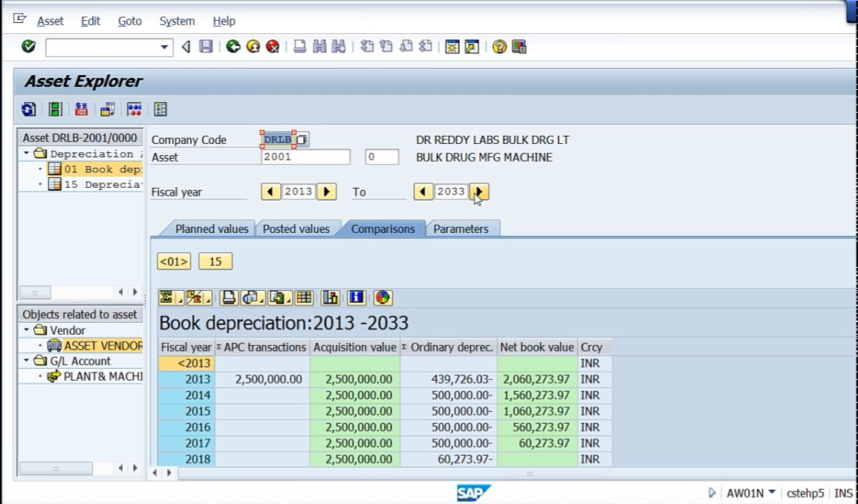Click the Generate Shortcut icon

coord(472,47)
